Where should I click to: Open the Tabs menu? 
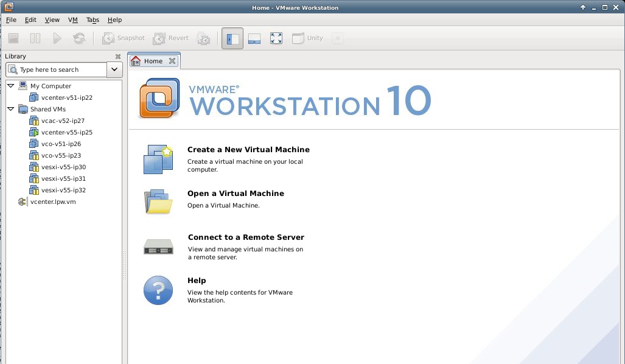[x=93, y=20]
